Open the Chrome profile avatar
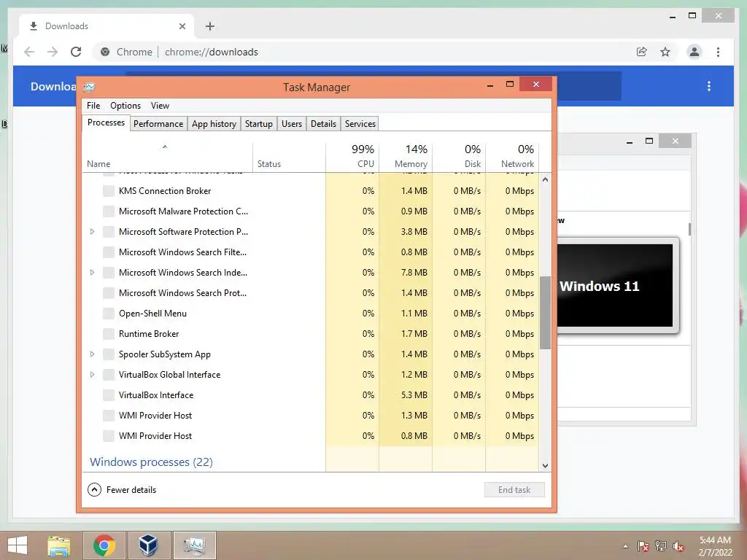Screen dimensions: 747x560 (x=694, y=52)
